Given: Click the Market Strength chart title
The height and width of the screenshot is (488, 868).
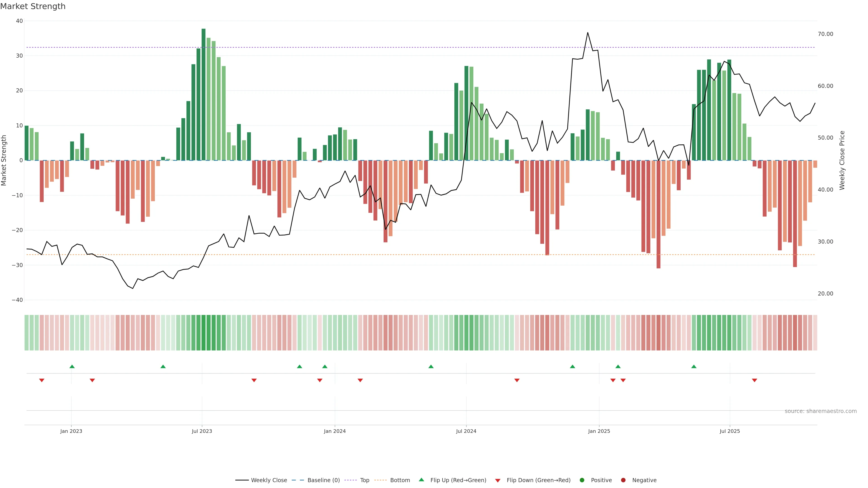Looking at the screenshot, I should pyautogui.click(x=33, y=6).
